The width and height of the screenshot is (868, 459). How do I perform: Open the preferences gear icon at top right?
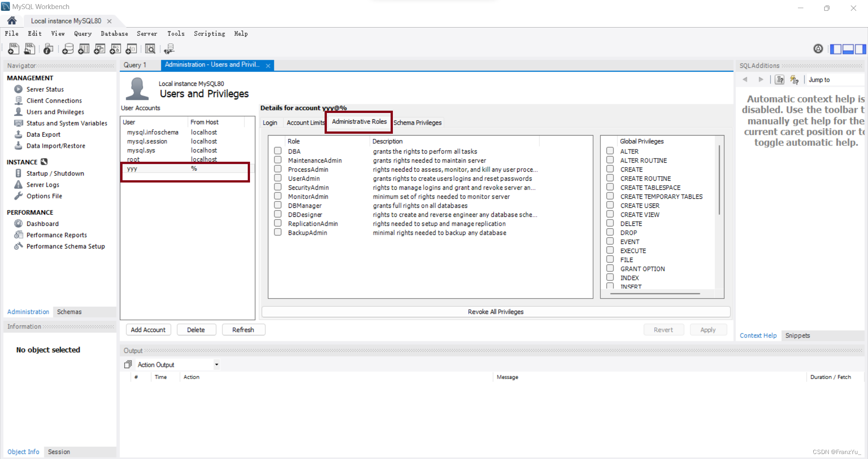[x=818, y=49]
